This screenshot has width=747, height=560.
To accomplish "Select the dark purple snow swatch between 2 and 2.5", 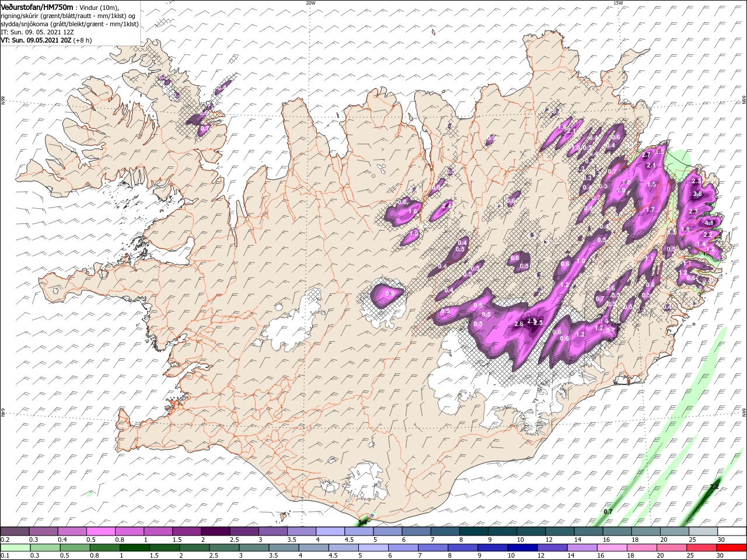I will pos(215,531).
